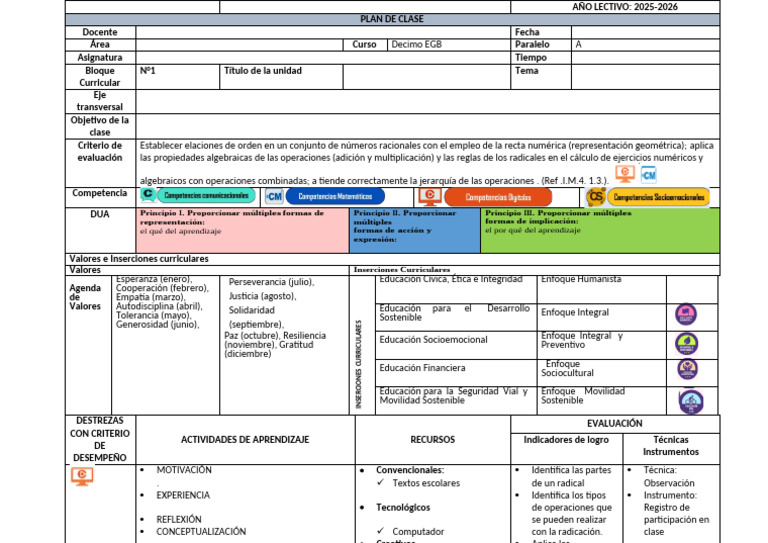Click the Valores e Inserciones curriculares heading
This screenshot has width=768, height=543.
coord(139,259)
